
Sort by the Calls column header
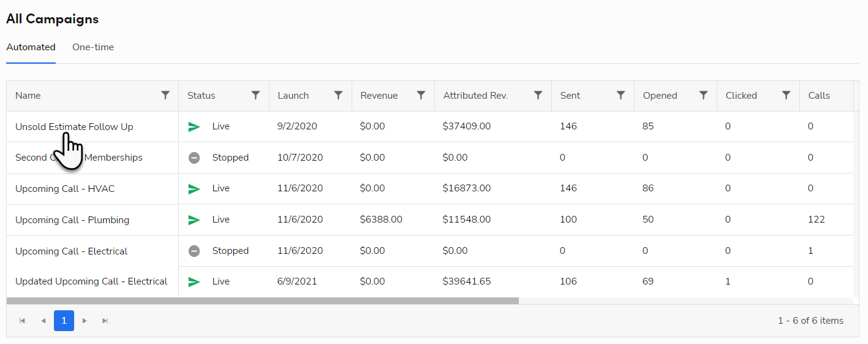[x=819, y=96]
